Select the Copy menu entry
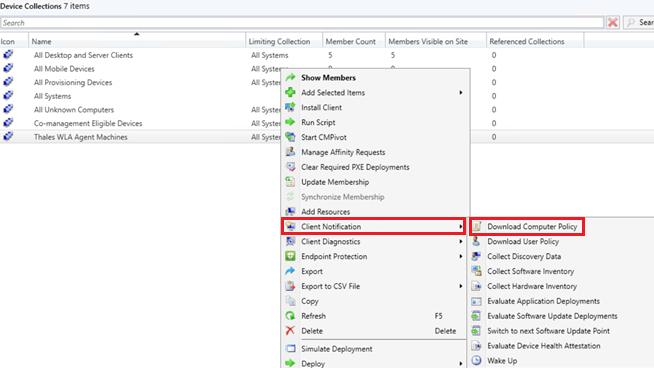 point(310,301)
